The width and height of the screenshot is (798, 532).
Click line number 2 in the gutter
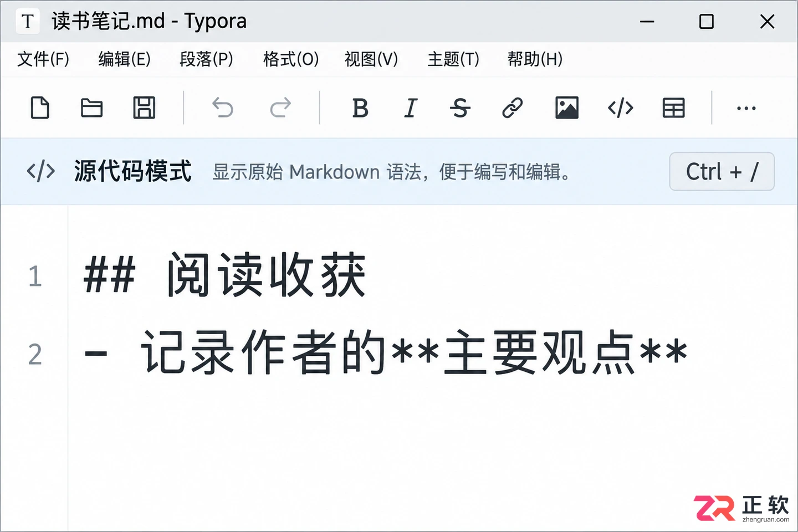pos(35,354)
